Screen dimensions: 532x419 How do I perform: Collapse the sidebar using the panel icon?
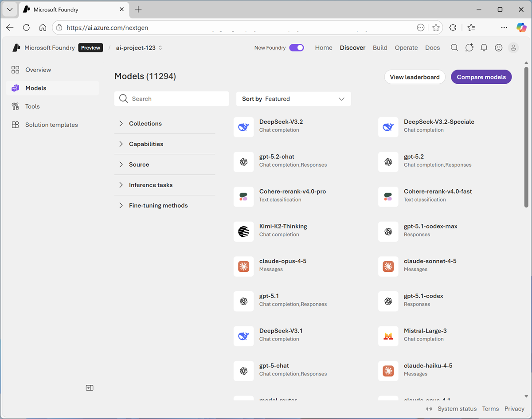[x=90, y=388]
